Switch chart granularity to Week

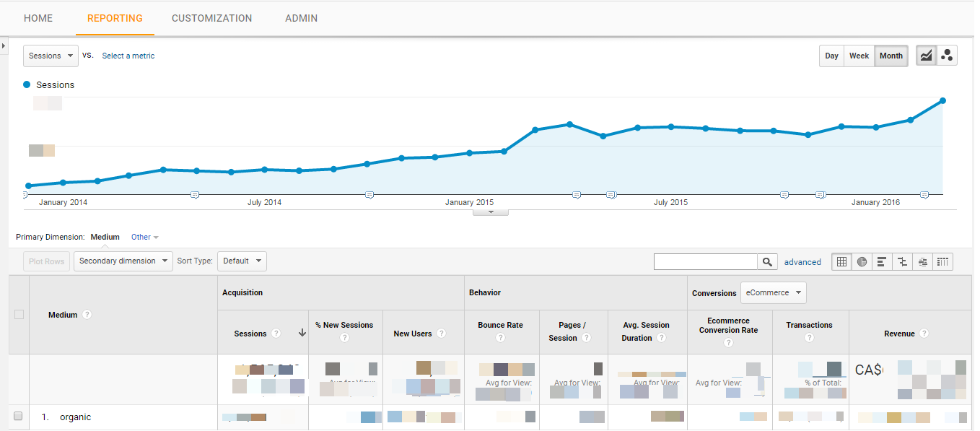click(x=859, y=56)
